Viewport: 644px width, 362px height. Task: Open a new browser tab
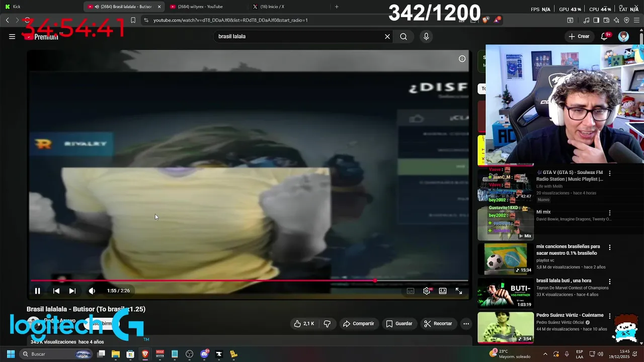pos(337,7)
